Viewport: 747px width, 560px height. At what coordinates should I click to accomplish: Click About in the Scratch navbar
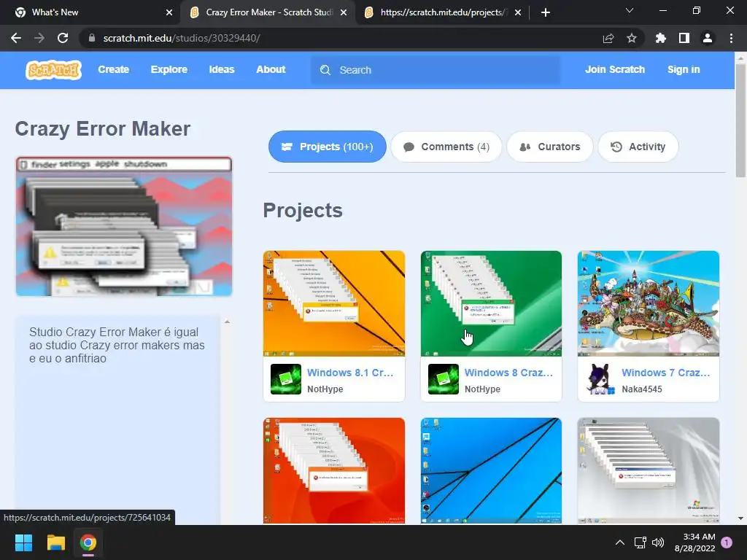pyautogui.click(x=271, y=69)
